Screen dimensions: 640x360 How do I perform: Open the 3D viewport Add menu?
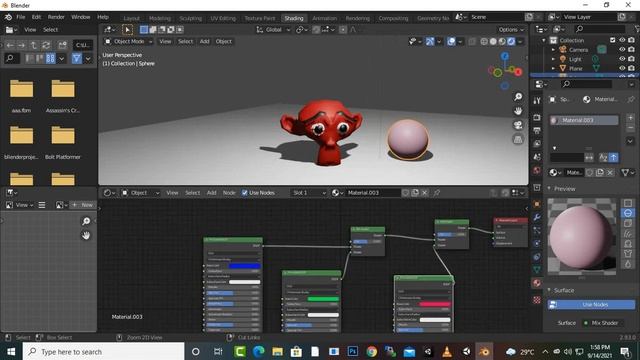204,42
